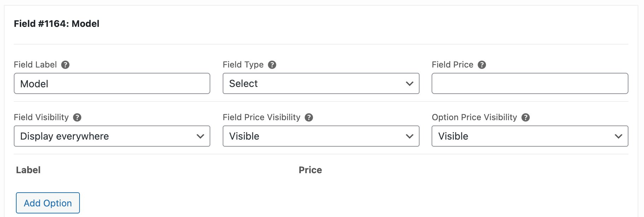The width and height of the screenshot is (644, 217).
Task: Expand the Option Price Visibility dropdown
Action: (x=529, y=136)
